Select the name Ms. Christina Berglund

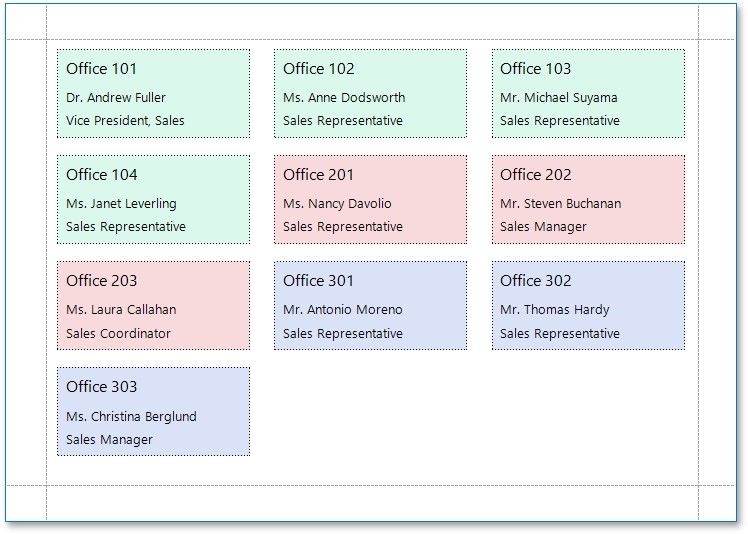coord(131,417)
